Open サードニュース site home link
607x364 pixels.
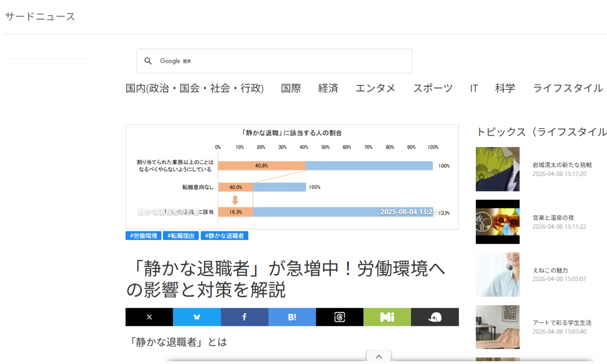click(40, 17)
